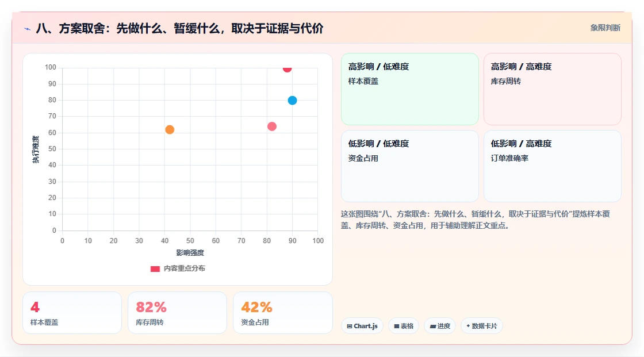Click the 象限判断 label in header
The height and width of the screenshot is (357, 644).
(x=605, y=28)
